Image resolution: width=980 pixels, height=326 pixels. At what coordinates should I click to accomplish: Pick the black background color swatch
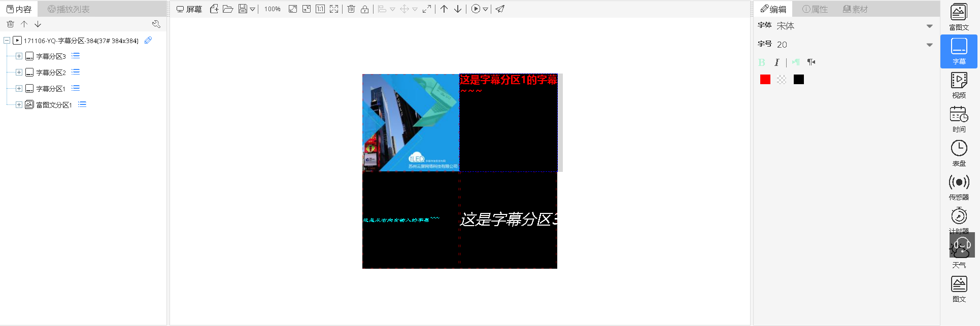point(799,80)
